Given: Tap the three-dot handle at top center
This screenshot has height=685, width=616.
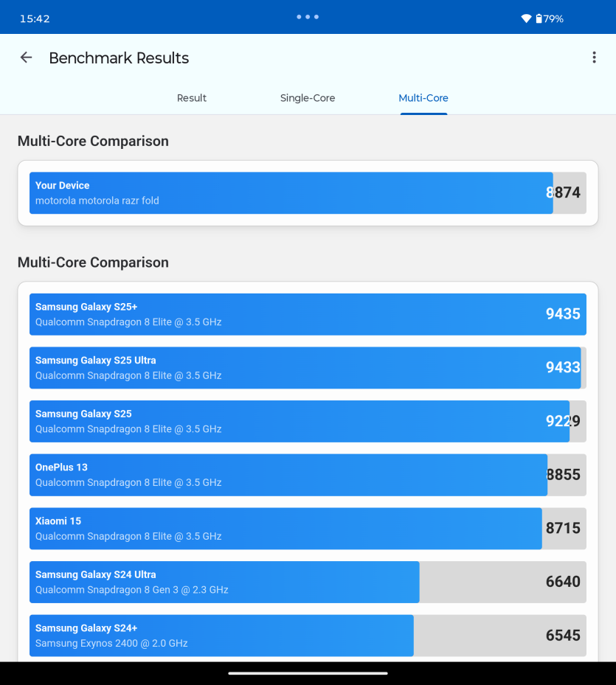Looking at the screenshot, I should pos(308,17).
